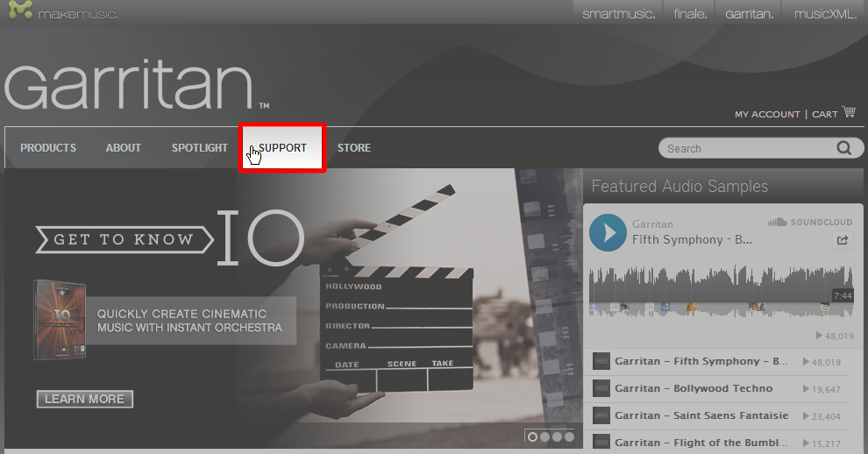
Task: Click the Instant Orchestra box thumbnail
Action: (x=60, y=319)
